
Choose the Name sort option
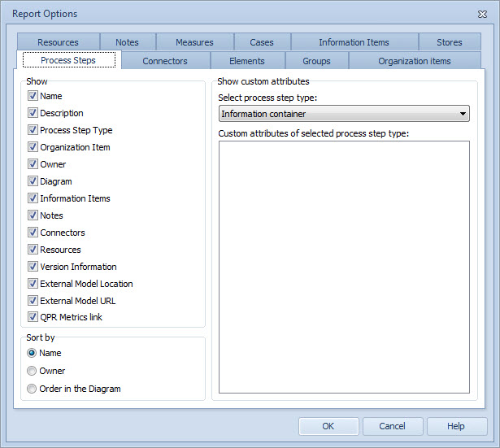pos(32,353)
